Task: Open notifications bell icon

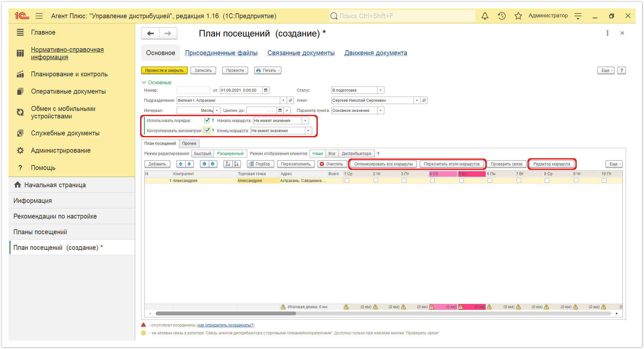Action: click(485, 16)
